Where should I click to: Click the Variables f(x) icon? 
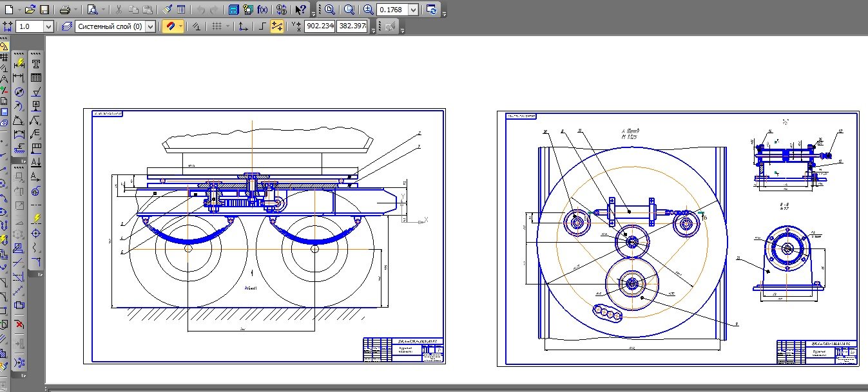tap(263, 10)
